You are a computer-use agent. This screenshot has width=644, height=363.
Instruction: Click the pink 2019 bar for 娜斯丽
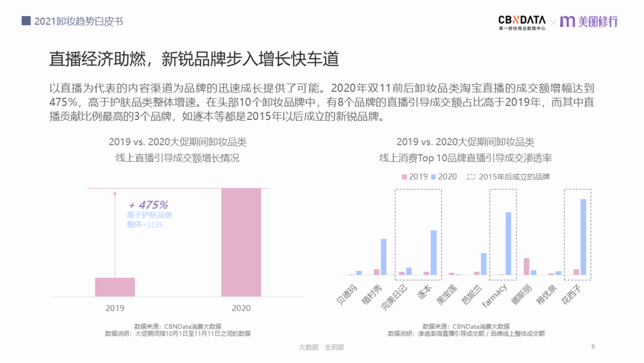point(527,267)
